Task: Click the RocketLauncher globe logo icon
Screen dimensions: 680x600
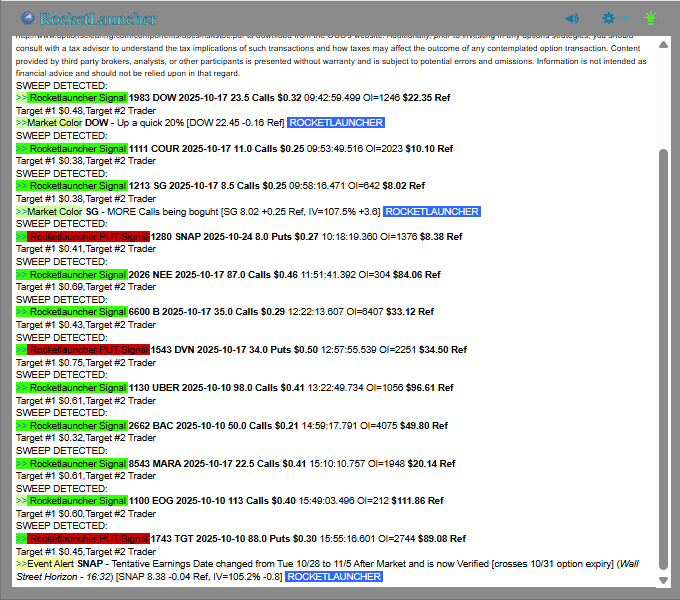Action: (x=28, y=18)
